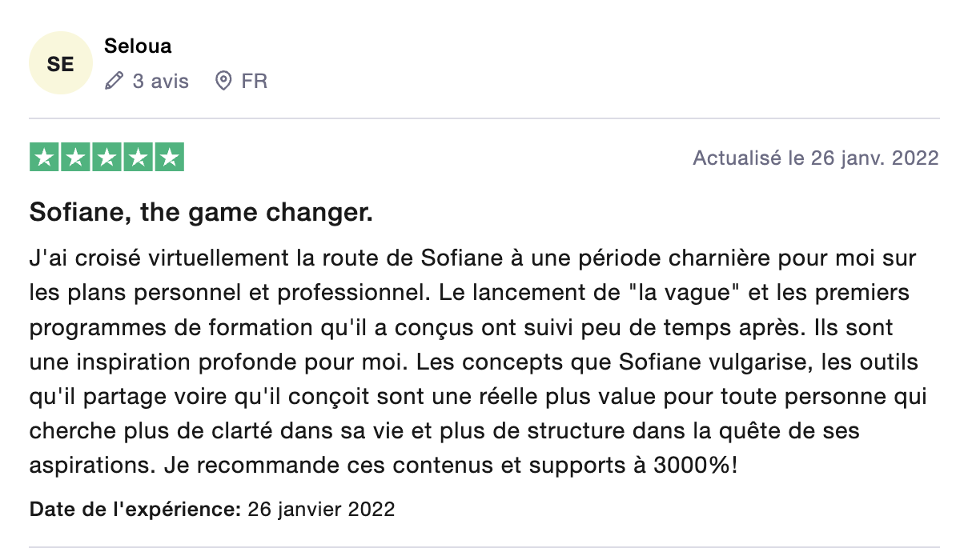Open the "Sofiane, the game changer." review title
The height and width of the screenshot is (560, 964).
click(x=201, y=214)
